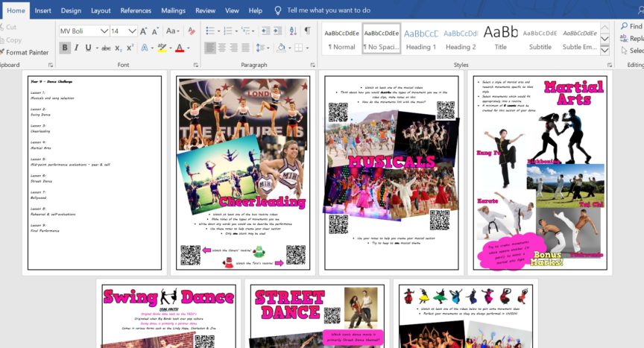Show paragraph marks with the pilcrow icon
The width and height of the screenshot is (644, 348).
coord(306,31)
